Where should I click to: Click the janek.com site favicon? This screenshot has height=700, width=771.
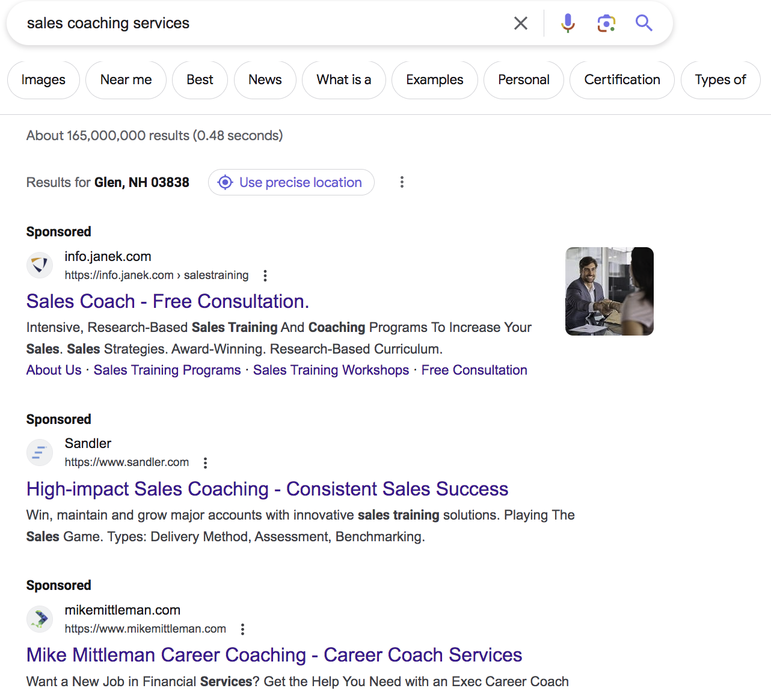40,265
